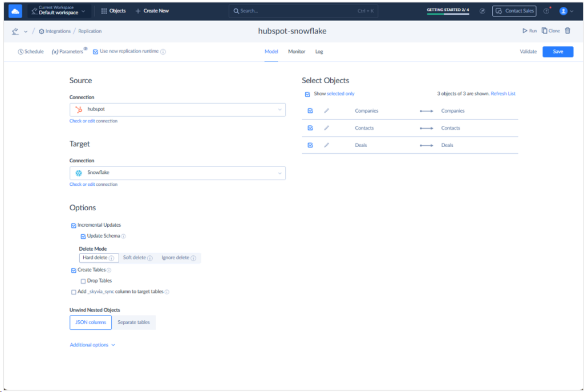
Task: Select Ignore delete mode
Action: (179, 258)
